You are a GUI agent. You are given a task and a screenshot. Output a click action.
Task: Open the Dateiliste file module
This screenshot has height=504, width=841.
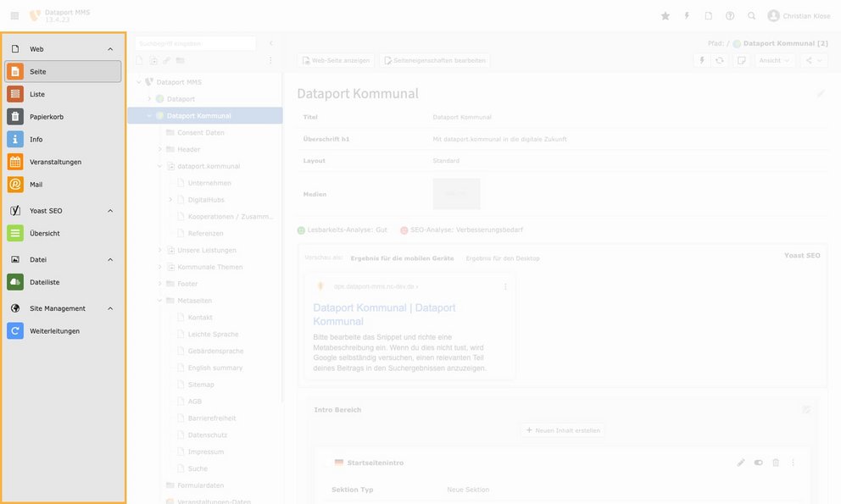[44, 282]
